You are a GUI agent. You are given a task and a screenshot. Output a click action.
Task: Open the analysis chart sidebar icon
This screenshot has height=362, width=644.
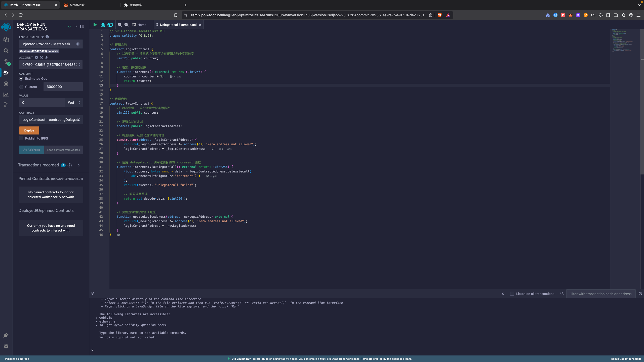(6, 95)
